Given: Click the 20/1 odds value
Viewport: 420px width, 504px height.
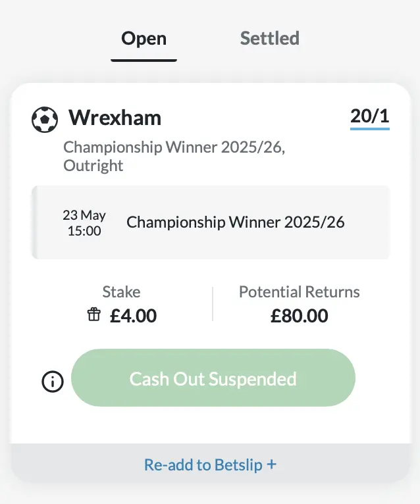Looking at the screenshot, I should [369, 116].
